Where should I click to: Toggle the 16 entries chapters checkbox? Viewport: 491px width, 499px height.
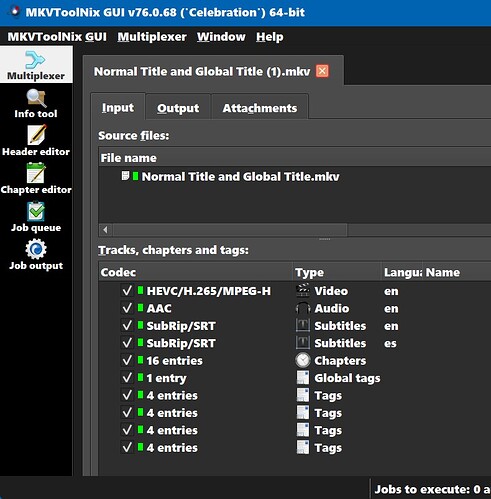[x=127, y=360]
